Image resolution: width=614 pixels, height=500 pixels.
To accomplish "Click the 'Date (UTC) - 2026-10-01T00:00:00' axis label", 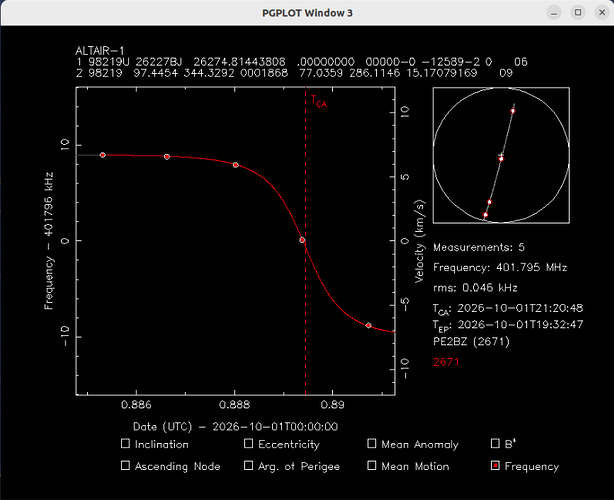I will point(235,426).
